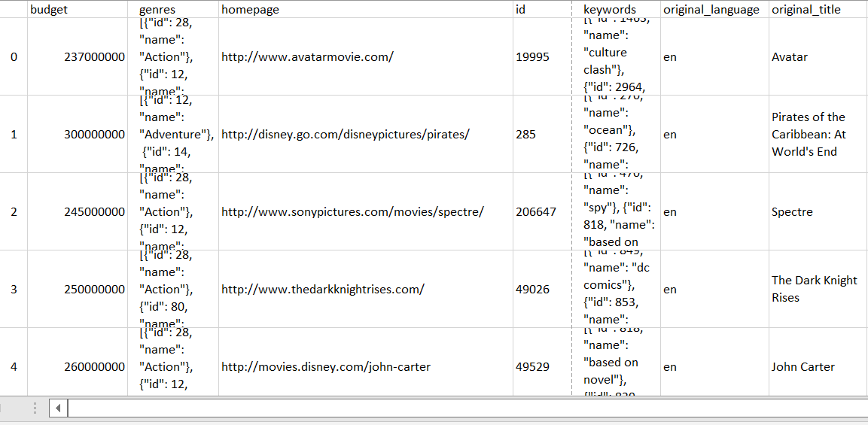This screenshot has height=425, width=868.
Task: Click the thedarkknightrises.com URL cell
Action: tap(323, 290)
